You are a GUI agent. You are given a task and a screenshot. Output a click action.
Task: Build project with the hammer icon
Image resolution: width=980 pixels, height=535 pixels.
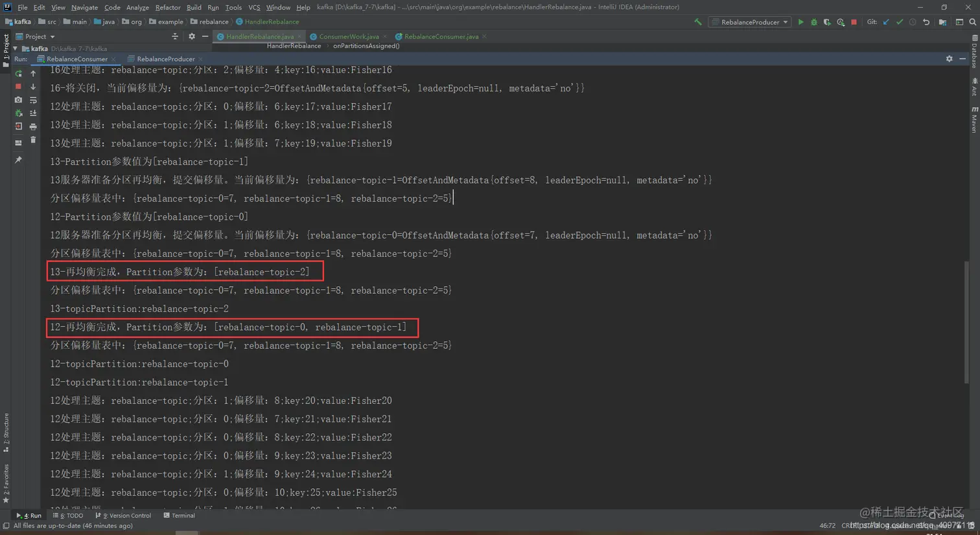point(698,22)
